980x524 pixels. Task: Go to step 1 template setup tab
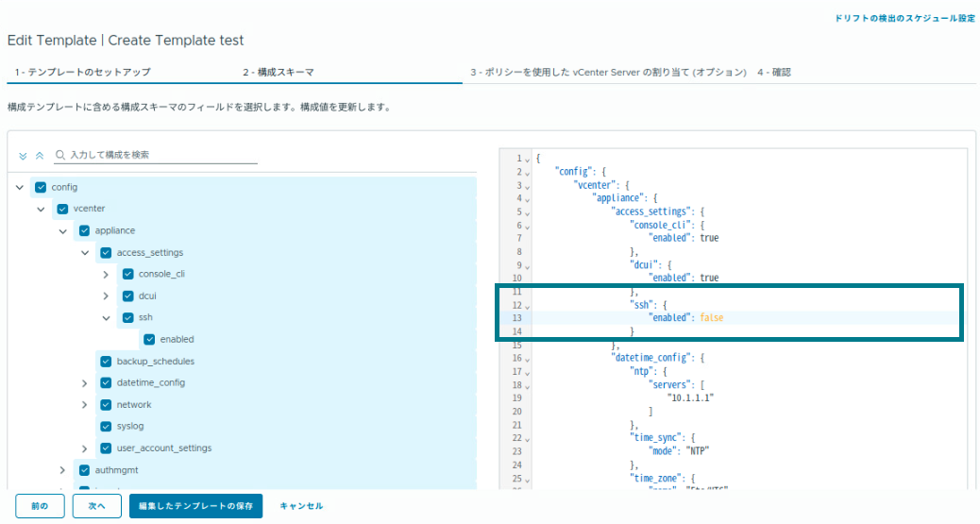click(x=82, y=72)
